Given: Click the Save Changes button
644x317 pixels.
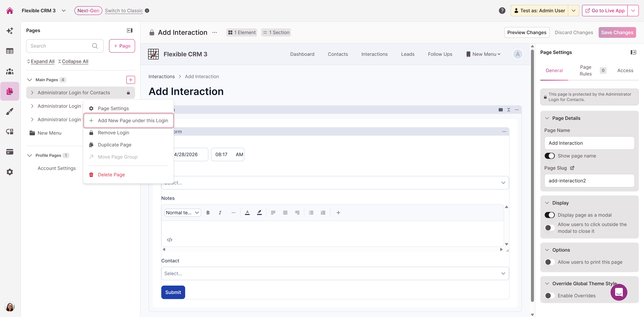Looking at the screenshot, I should pos(617,32).
